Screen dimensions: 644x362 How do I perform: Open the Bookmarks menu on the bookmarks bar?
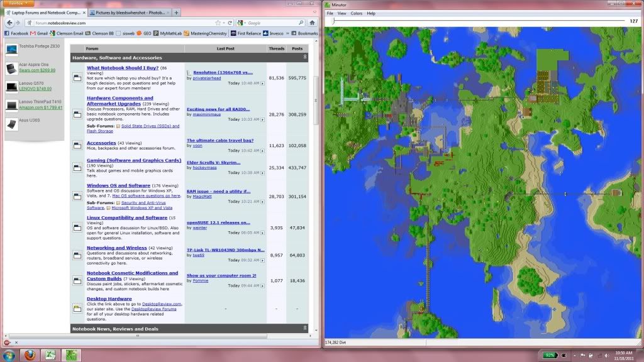(x=304, y=33)
